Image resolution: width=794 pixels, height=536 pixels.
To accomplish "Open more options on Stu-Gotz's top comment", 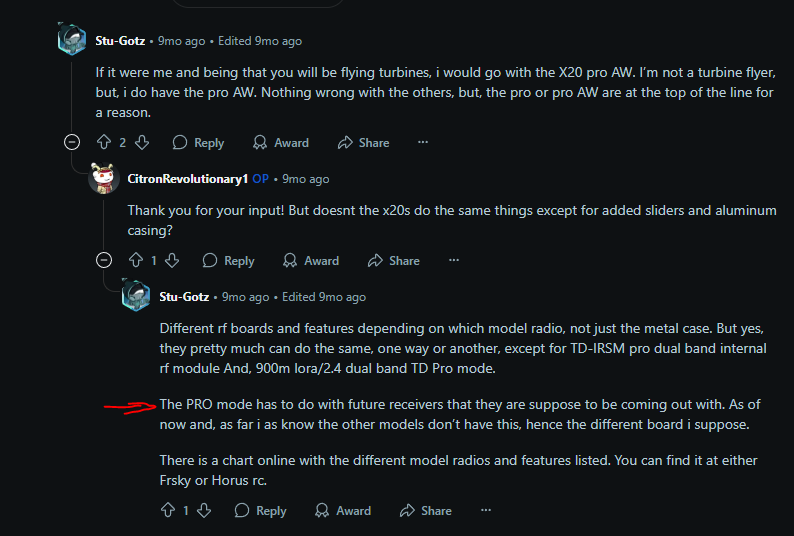I will (423, 143).
